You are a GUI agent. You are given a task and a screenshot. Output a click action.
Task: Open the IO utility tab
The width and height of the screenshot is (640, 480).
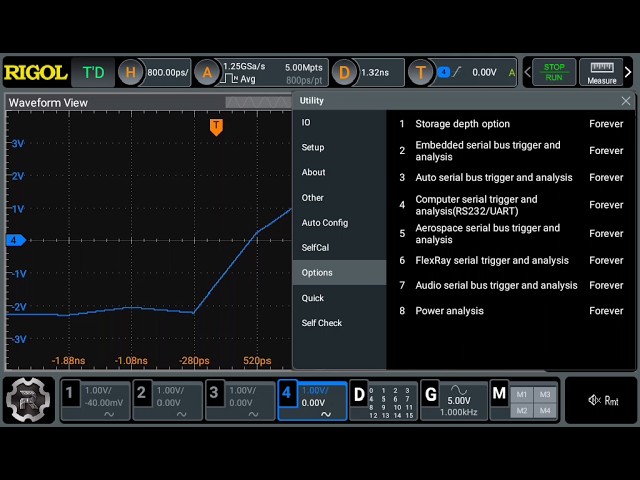[340, 122]
